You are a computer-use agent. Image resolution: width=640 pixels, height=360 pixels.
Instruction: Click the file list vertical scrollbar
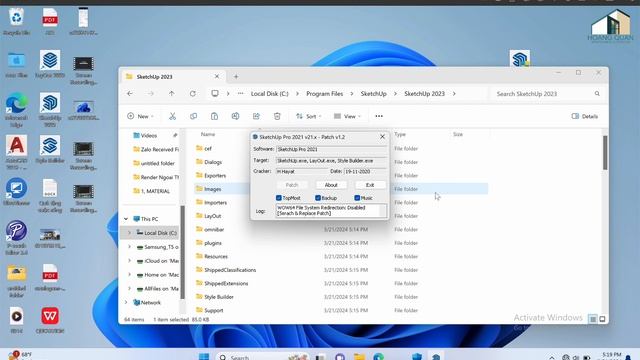point(605,152)
